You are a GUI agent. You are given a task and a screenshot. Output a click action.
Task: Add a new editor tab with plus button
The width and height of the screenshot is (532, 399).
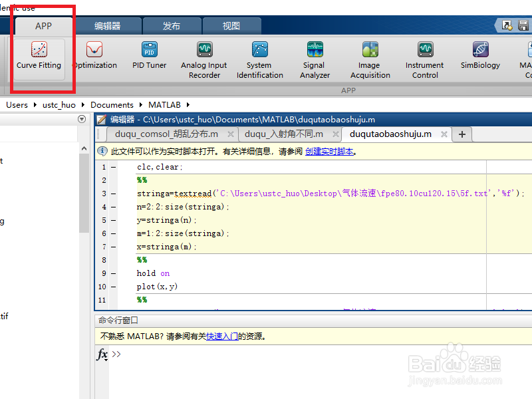pyautogui.click(x=462, y=134)
